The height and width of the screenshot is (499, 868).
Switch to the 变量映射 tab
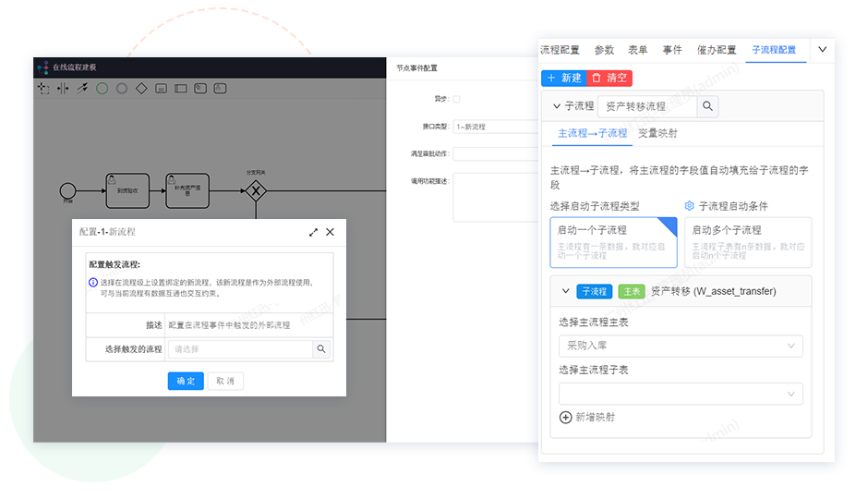click(x=657, y=133)
